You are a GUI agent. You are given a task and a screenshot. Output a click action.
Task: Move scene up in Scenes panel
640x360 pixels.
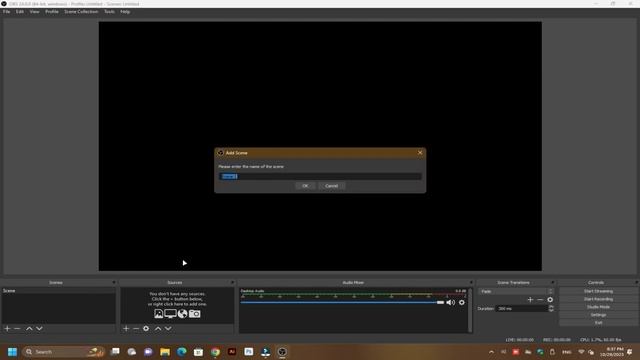29,328
